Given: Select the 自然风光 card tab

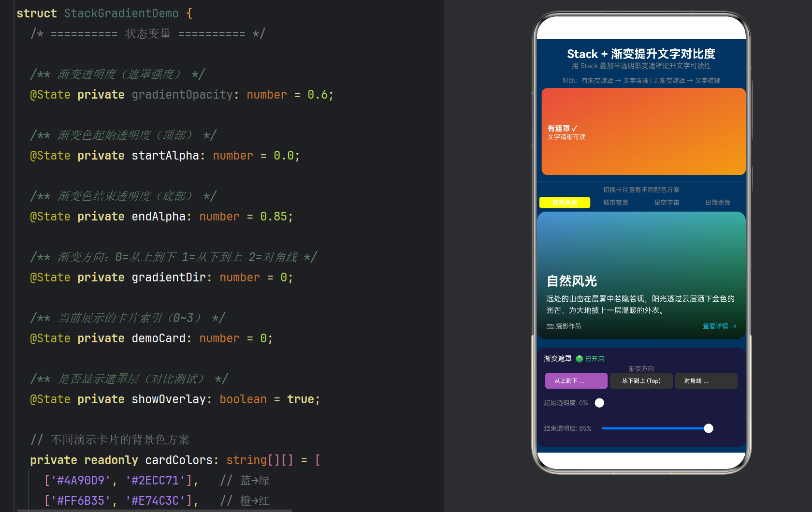Looking at the screenshot, I should click(565, 203).
